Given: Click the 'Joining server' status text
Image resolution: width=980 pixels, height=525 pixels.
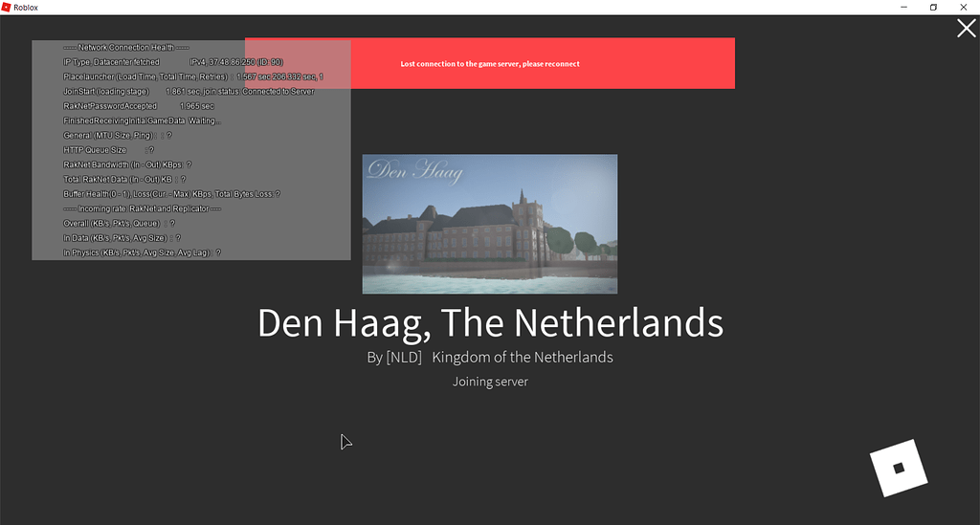Looking at the screenshot, I should pyautogui.click(x=490, y=382).
